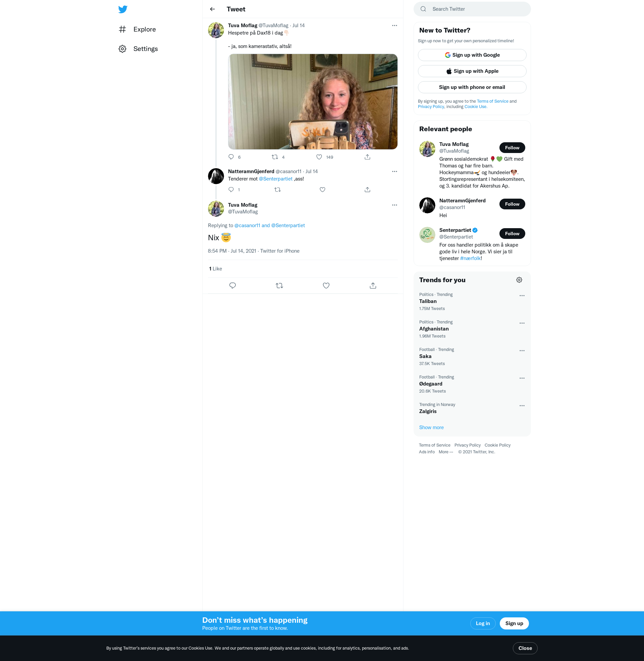
Task: Focus the Search Twitter field
Action: pos(472,9)
